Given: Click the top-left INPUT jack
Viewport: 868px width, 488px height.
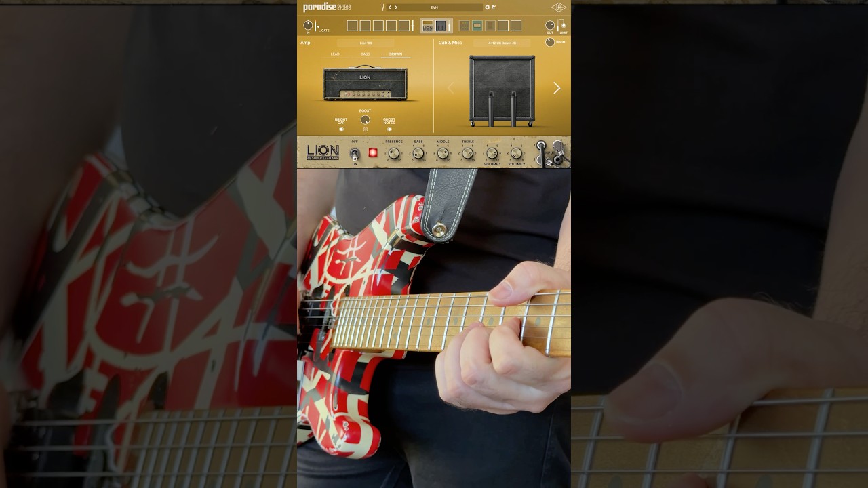Looking at the screenshot, I should tap(541, 145).
